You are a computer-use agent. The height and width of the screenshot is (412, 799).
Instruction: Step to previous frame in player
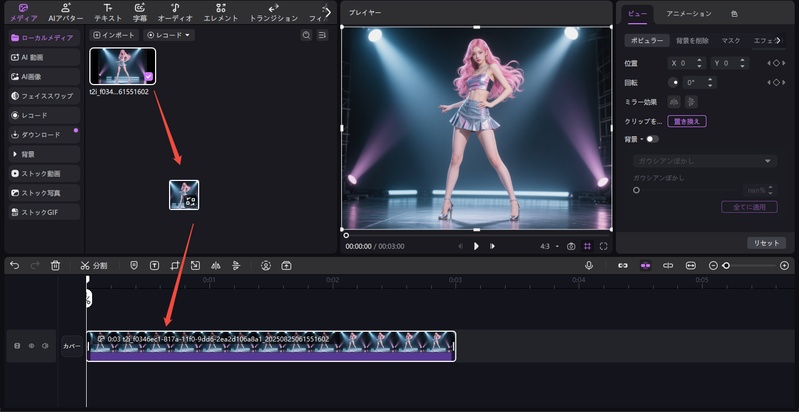(460, 246)
